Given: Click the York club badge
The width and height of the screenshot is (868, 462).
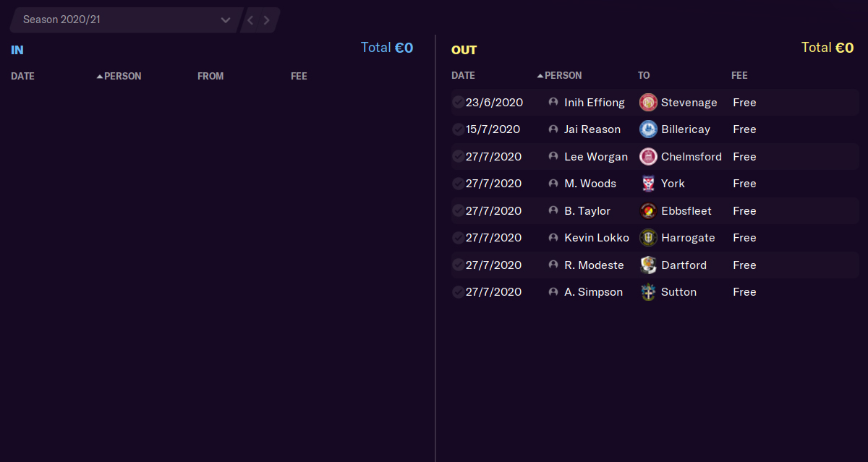Looking at the screenshot, I should point(648,184).
